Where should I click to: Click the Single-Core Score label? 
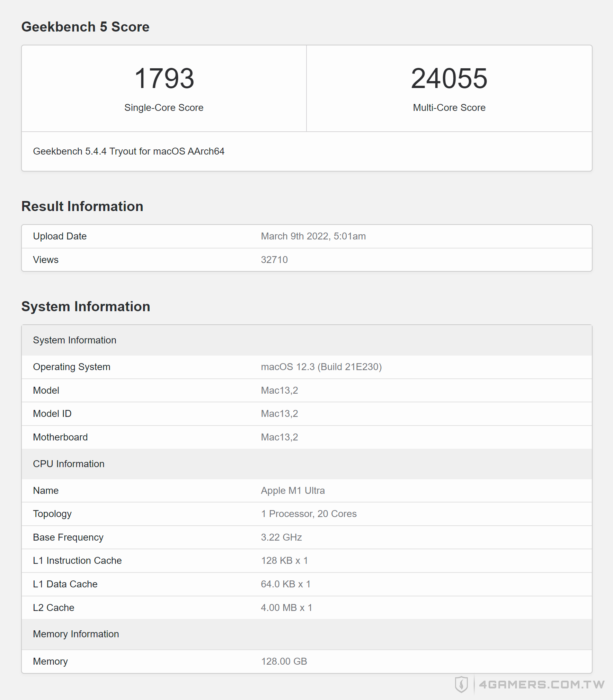click(164, 107)
